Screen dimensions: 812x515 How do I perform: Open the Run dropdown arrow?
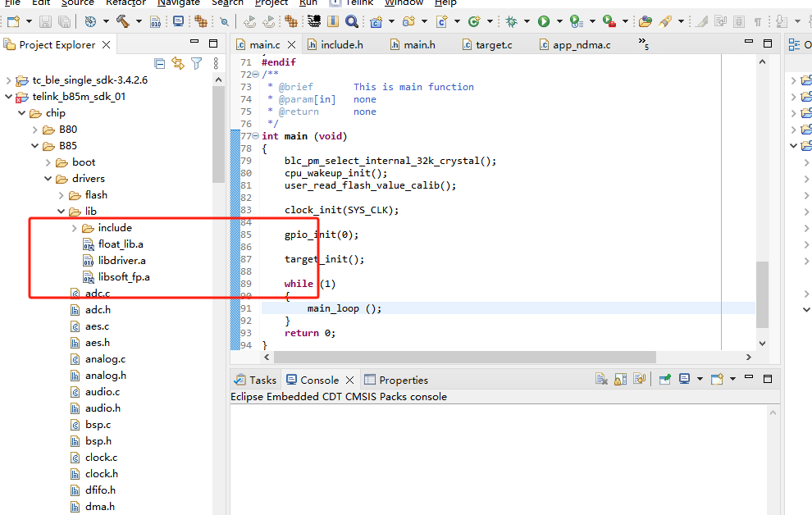coord(559,21)
